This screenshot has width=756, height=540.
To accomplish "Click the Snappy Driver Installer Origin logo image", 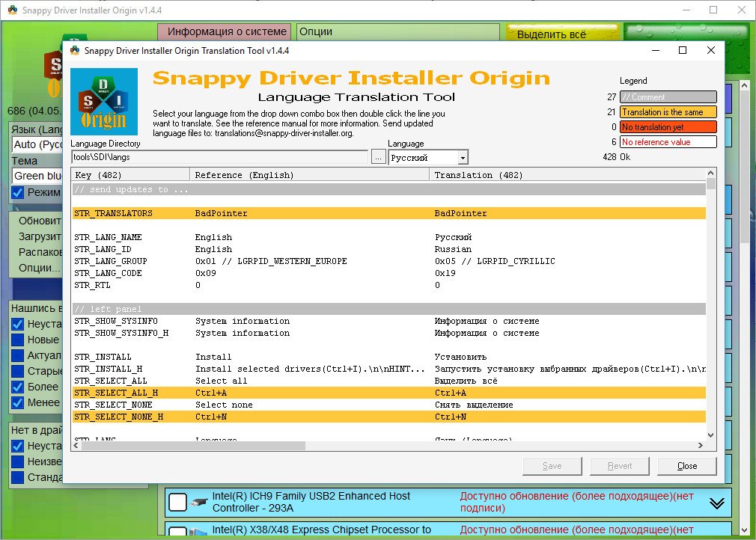I will (x=104, y=102).
